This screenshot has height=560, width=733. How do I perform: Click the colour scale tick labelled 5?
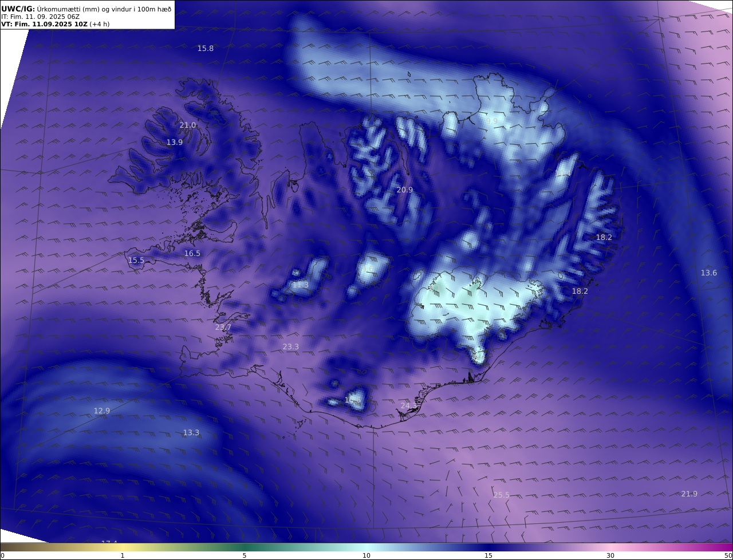[245, 555]
